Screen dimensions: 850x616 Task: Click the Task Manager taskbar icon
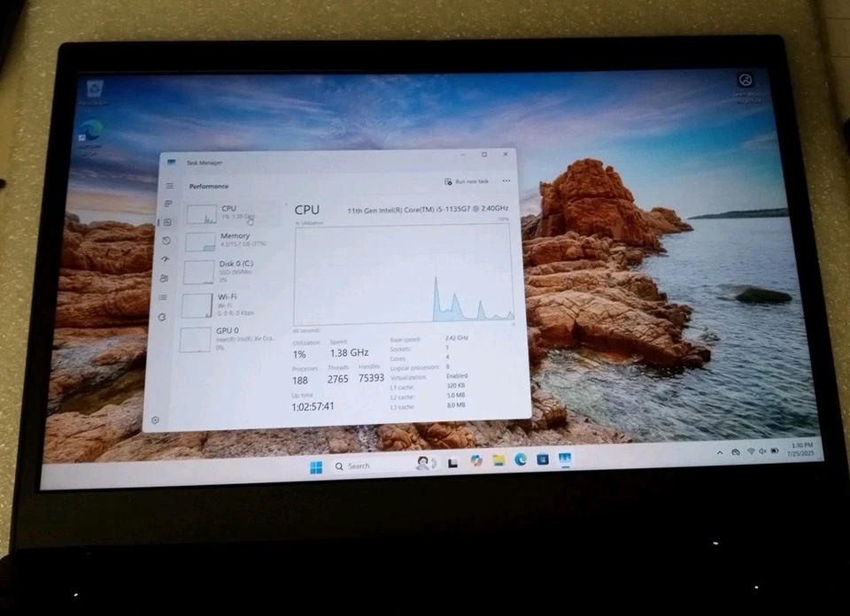[565, 459]
